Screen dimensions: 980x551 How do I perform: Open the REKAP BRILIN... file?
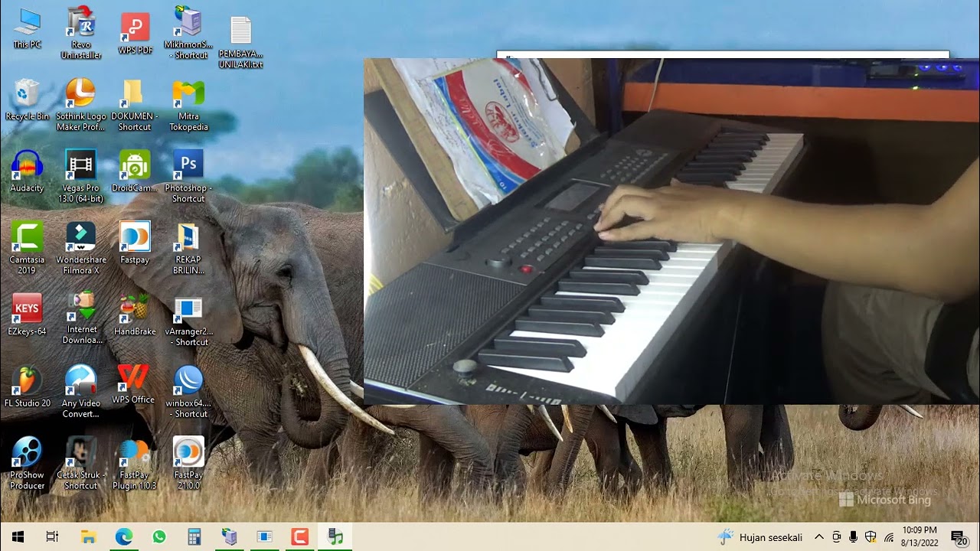188,248
